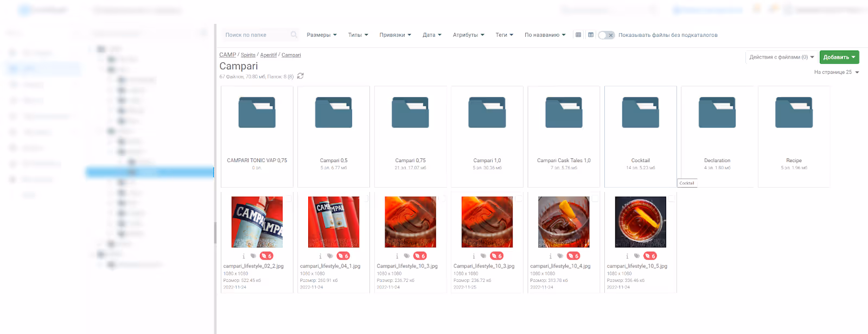Show info for campari_lifestyle_10_5.jpg
Screen dimensions: 868x334
tap(627, 256)
